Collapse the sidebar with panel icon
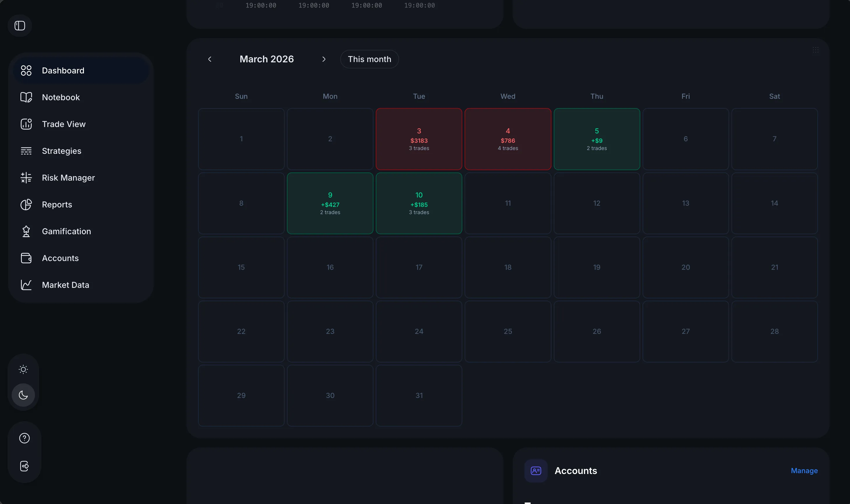 coord(20,25)
